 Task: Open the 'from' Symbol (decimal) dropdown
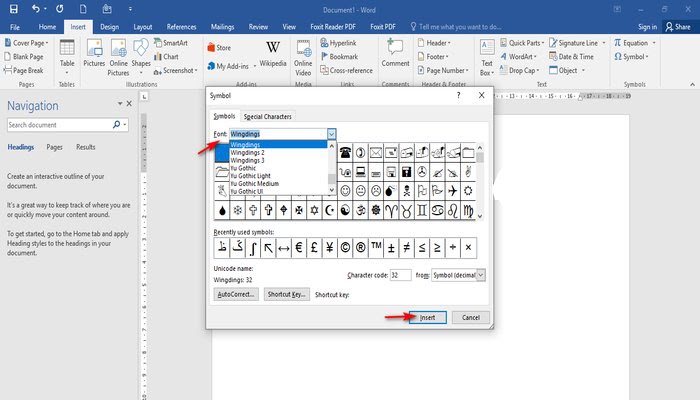coord(481,275)
